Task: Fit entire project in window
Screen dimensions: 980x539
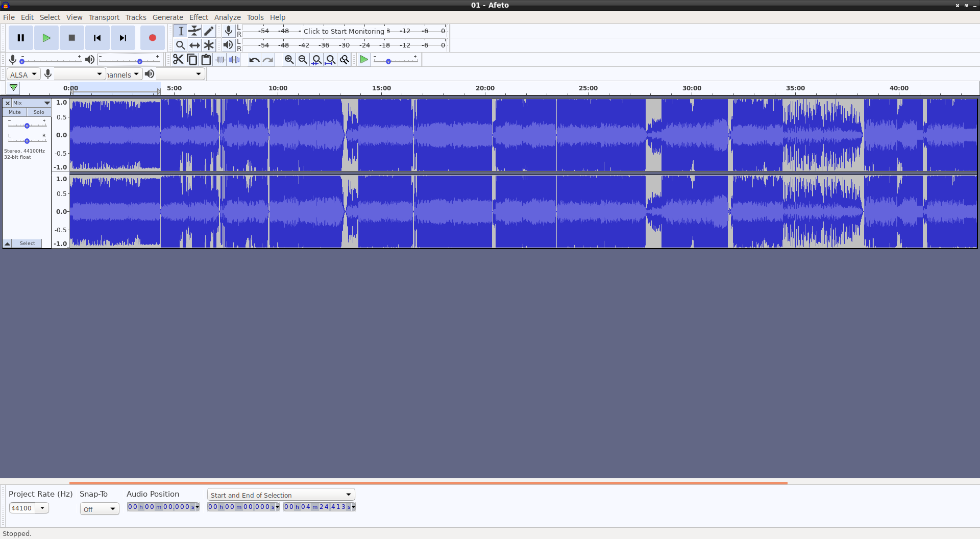Action: click(331, 60)
